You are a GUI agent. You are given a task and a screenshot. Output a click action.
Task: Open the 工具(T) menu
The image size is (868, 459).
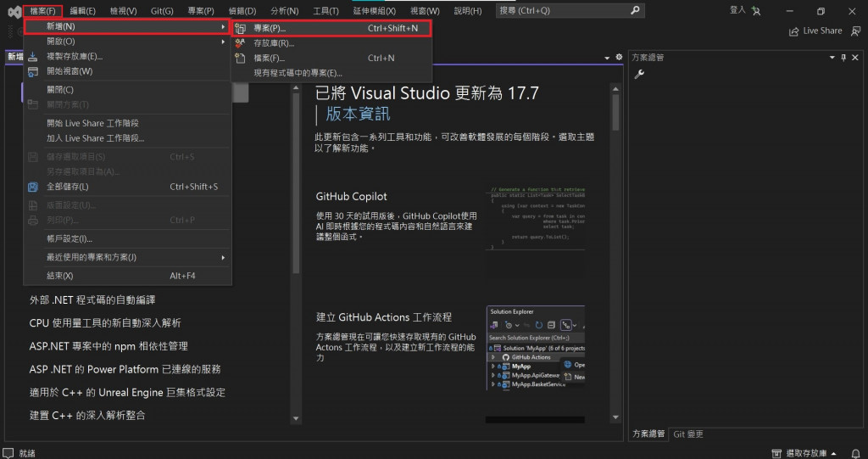325,11
